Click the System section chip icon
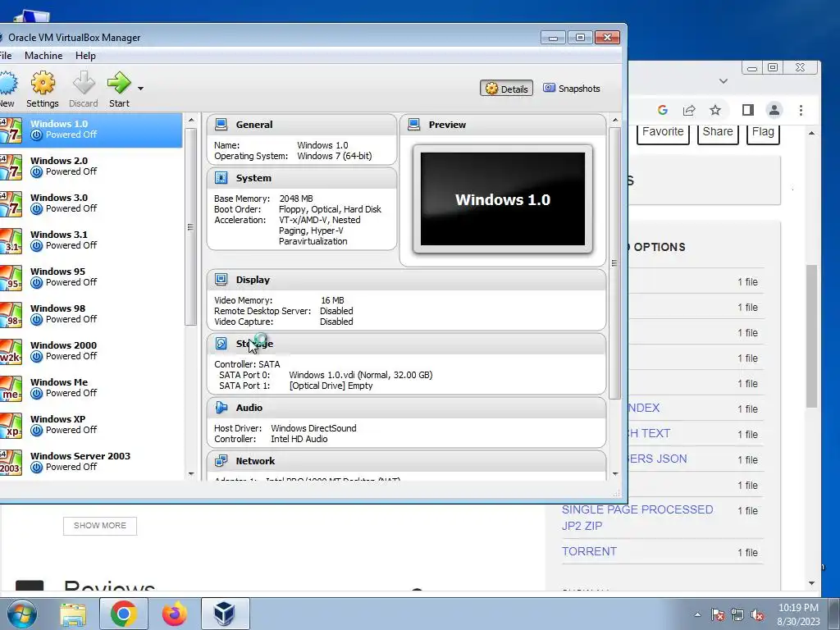 [x=221, y=178]
